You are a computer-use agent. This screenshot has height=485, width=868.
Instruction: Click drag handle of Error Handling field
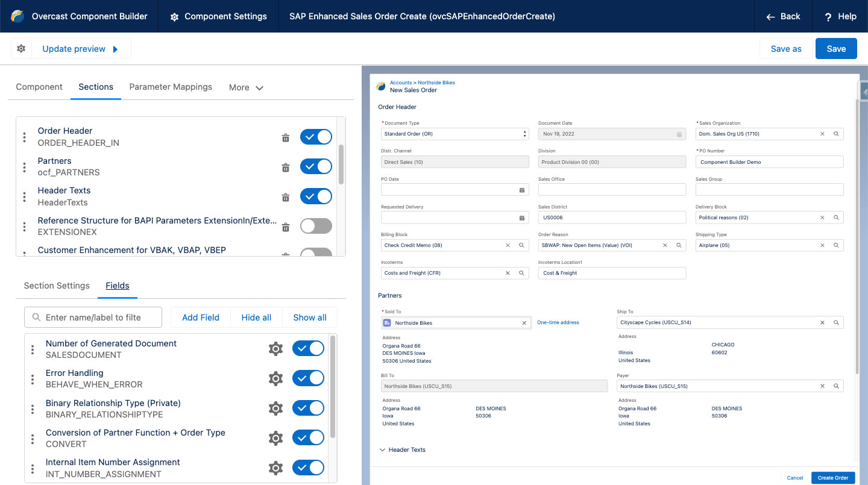click(33, 379)
